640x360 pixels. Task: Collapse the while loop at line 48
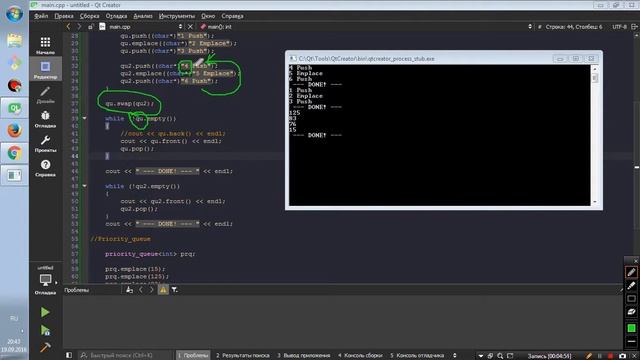pos(84,186)
